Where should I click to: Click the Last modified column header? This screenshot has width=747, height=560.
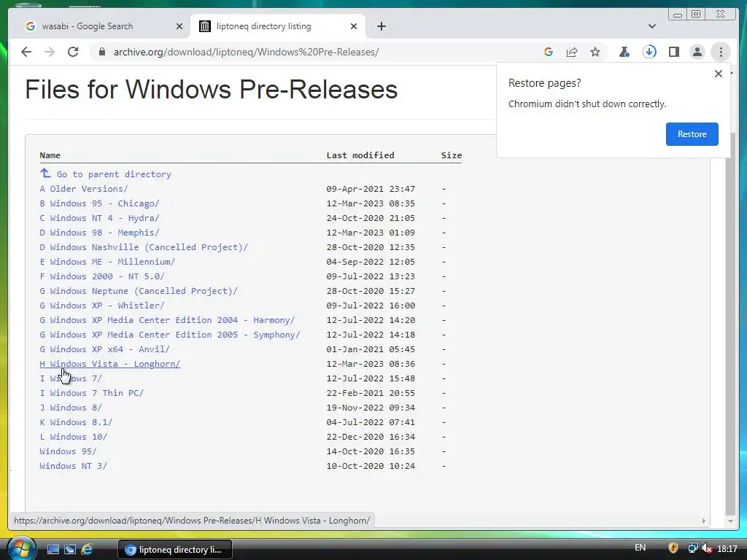point(360,155)
